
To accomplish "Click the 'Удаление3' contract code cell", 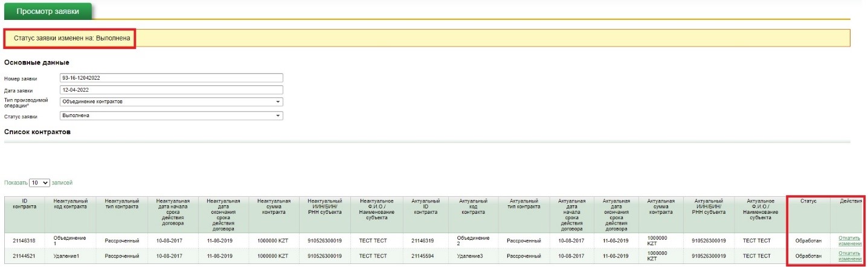I will coord(471,256).
